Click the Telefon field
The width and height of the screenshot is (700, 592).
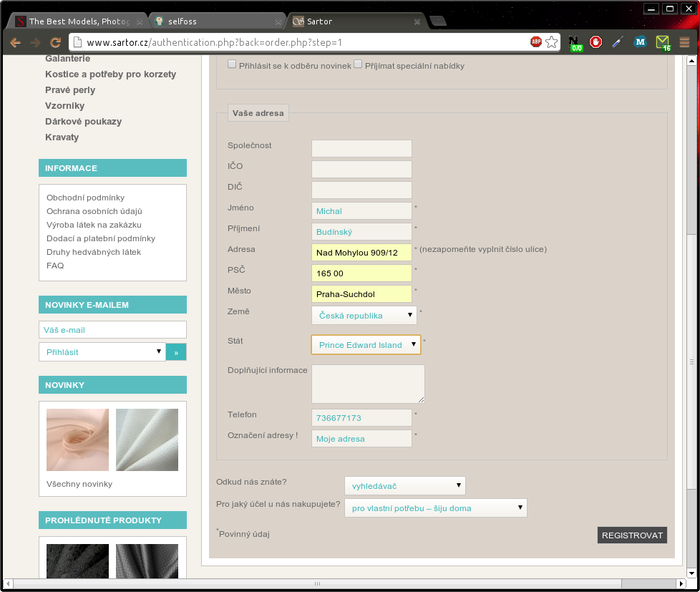361,418
